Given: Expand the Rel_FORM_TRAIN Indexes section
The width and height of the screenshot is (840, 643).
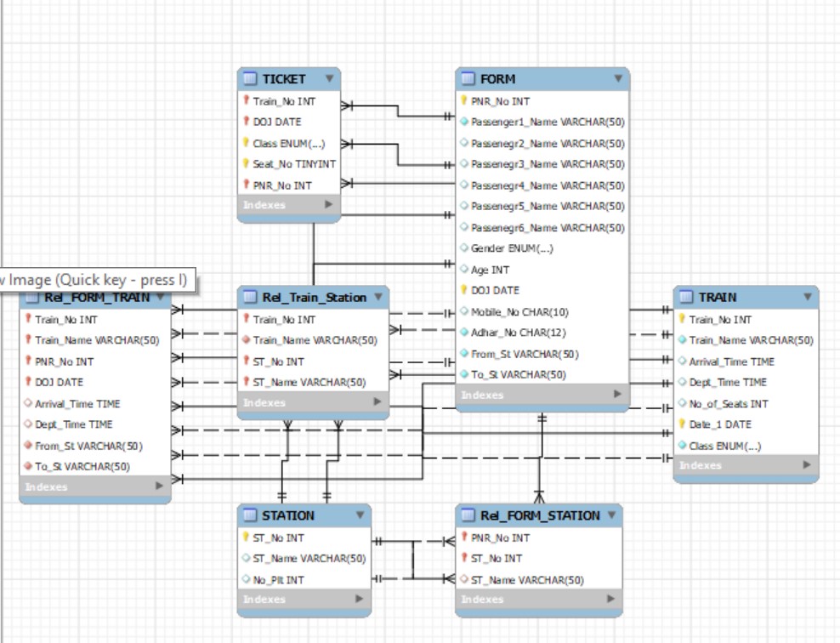Looking at the screenshot, I should [x=159, y=487].
